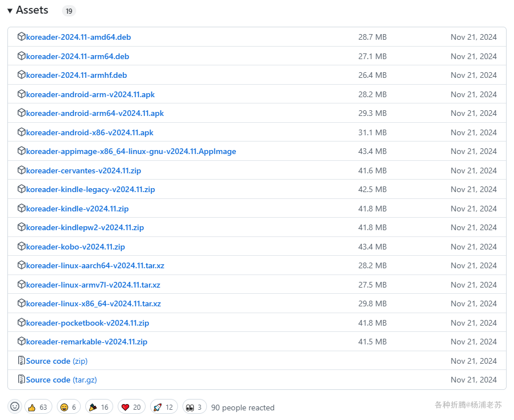The height and width of the screenshot is (420, 514).
Task: Click package icon beside AppImage file
Action: (21, 151)
